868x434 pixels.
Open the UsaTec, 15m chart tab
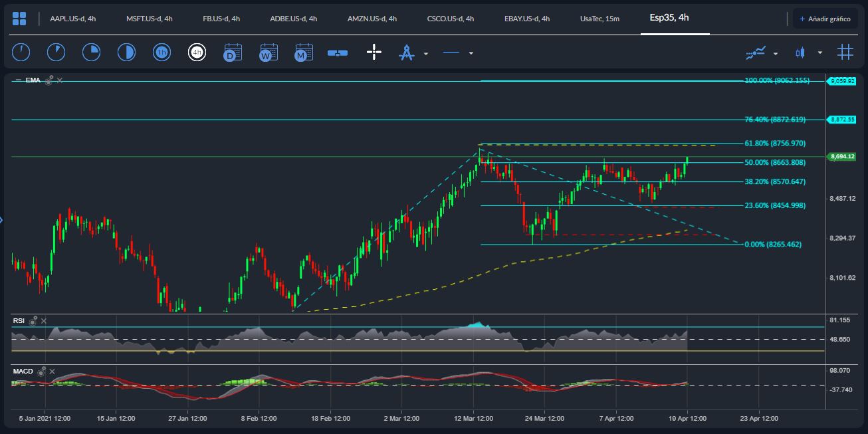point(599,19)
